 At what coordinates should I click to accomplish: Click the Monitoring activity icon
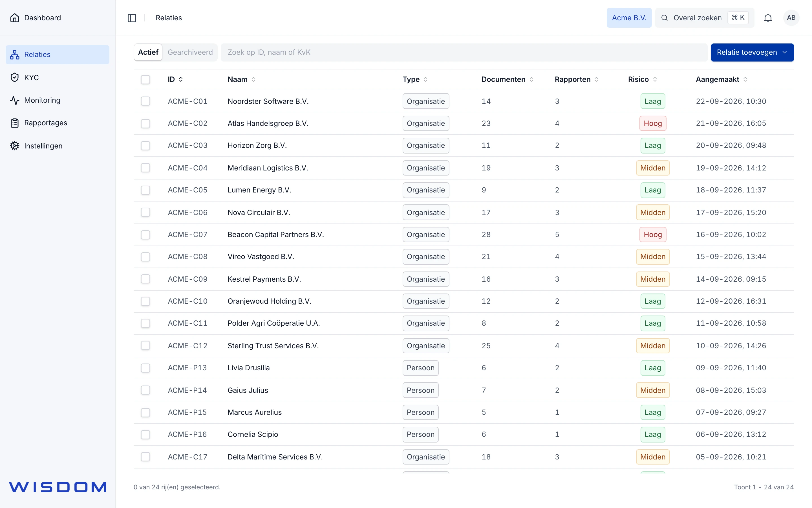[x=14, y=100]
